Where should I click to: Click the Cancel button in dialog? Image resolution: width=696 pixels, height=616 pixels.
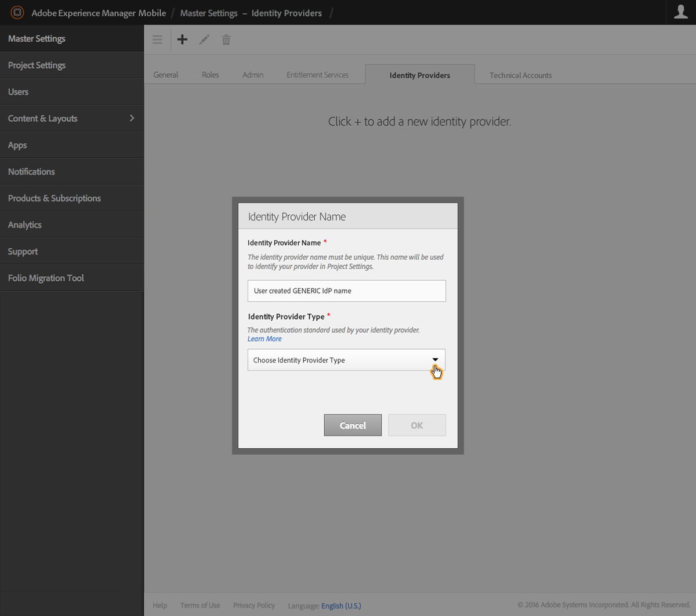(x=353, y=425)
